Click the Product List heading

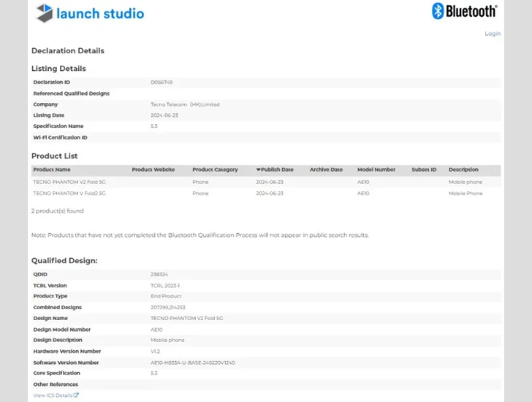[55, 156]
